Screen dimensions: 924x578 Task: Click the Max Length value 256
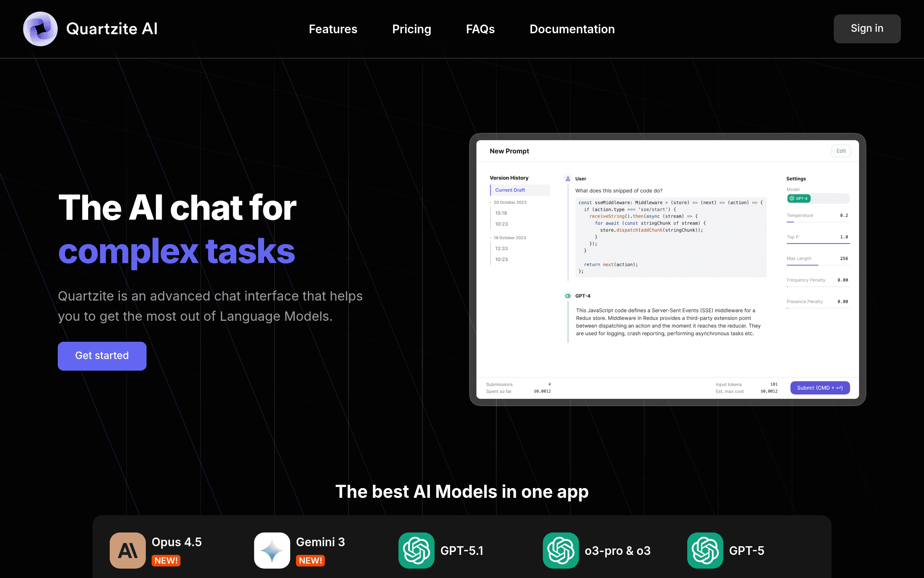(x=844, y=258)
